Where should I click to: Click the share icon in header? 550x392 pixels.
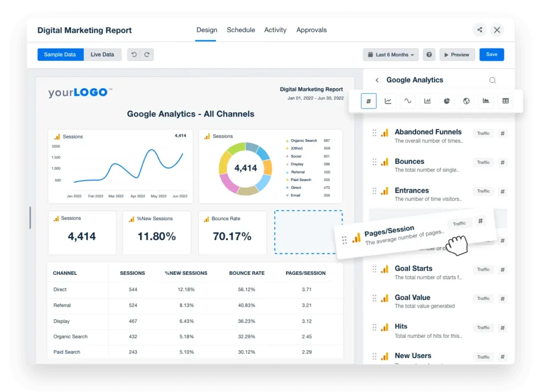[480, 30]
